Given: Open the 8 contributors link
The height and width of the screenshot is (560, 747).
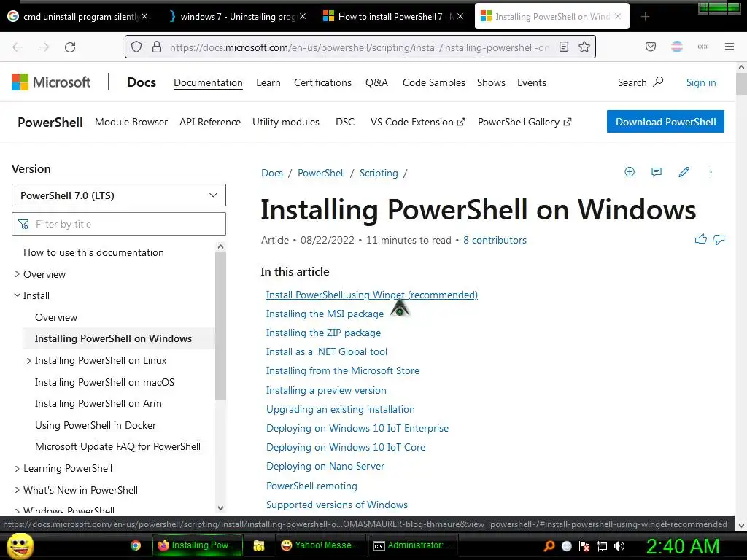Looking at the screenshot, I should click(x=495, y=240).
